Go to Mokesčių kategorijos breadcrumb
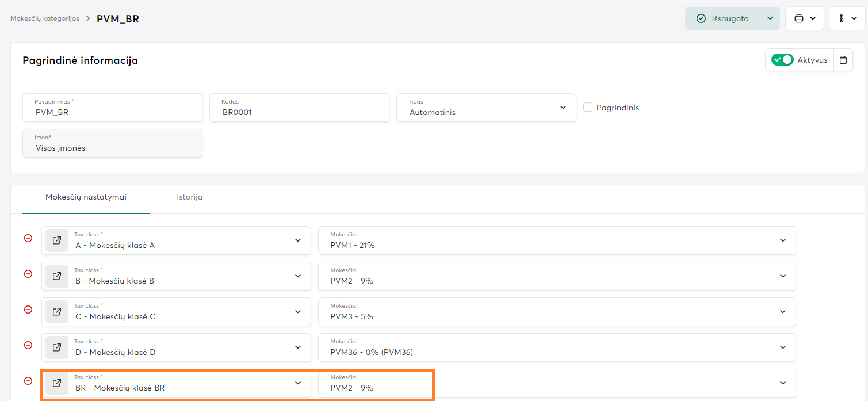 [45, 18]
